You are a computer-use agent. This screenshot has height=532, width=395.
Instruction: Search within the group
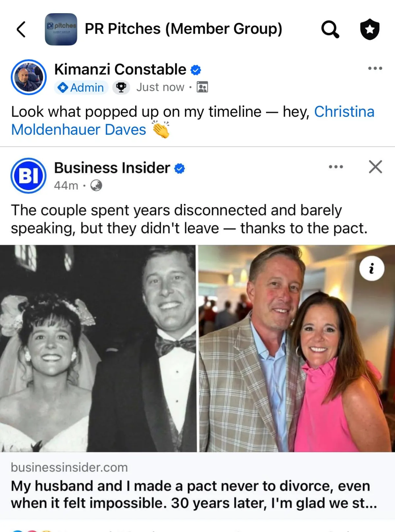tap(330, 29)
